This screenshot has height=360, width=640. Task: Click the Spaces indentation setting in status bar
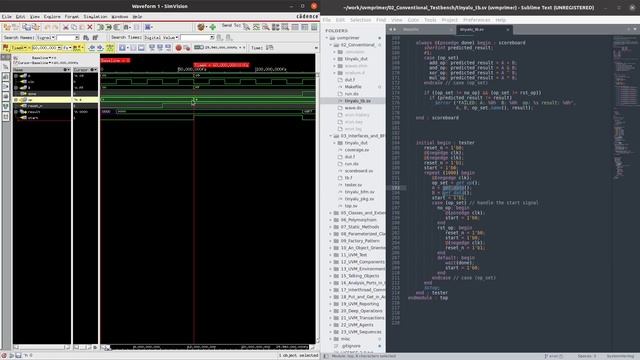587,356
